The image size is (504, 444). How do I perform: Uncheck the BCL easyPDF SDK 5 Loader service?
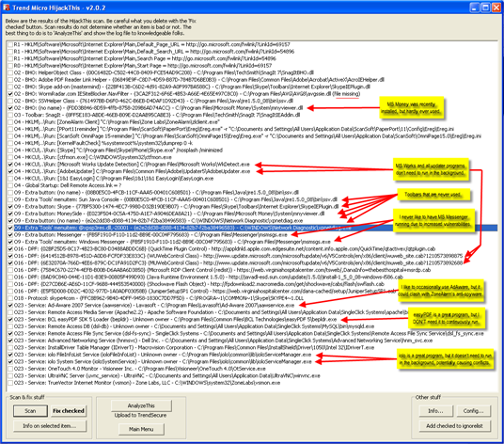coord(10,320)
